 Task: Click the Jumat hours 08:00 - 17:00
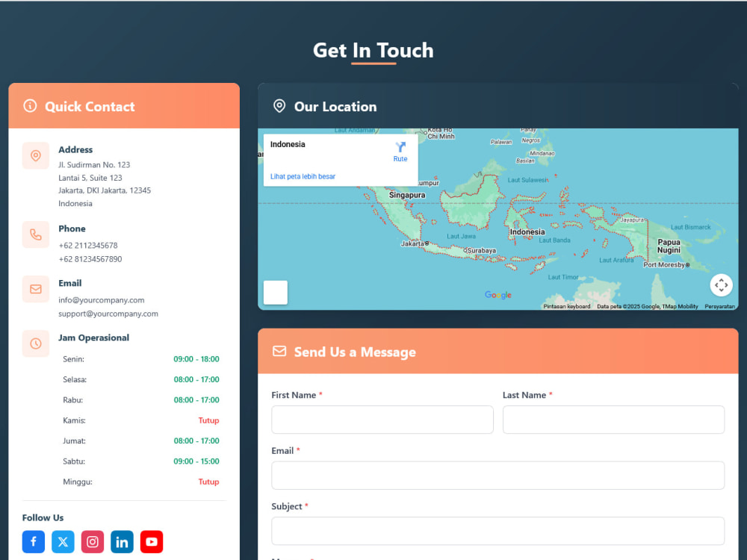[x=196, y=441]
